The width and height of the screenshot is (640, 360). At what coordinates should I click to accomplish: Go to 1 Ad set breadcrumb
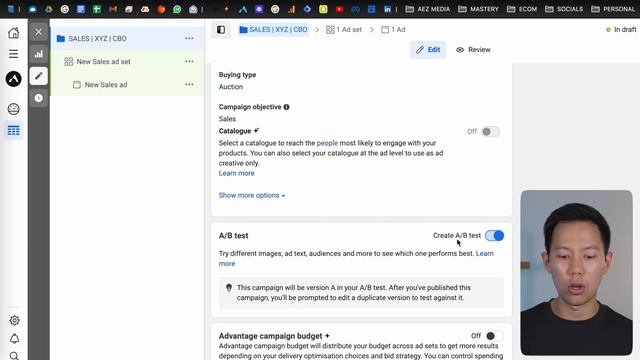click(344, 29)
